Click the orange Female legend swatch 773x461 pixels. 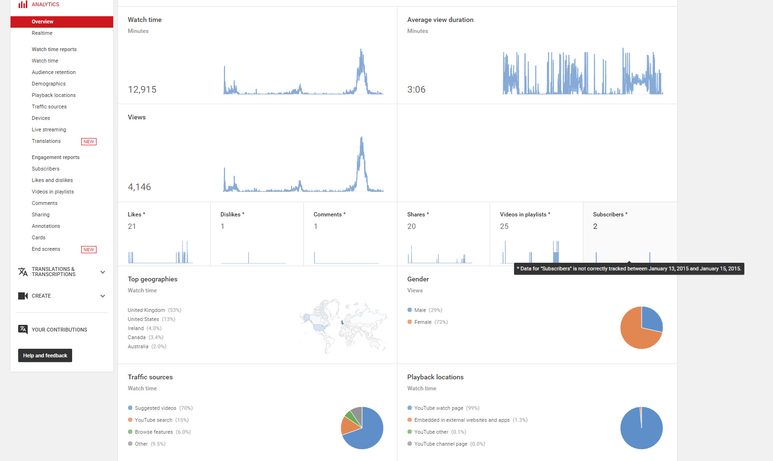pyautogui.click(x=410, y=322)
